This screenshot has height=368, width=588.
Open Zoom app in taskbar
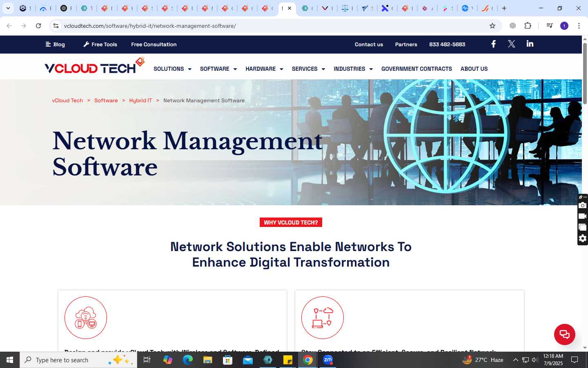[x=328, y=360]
